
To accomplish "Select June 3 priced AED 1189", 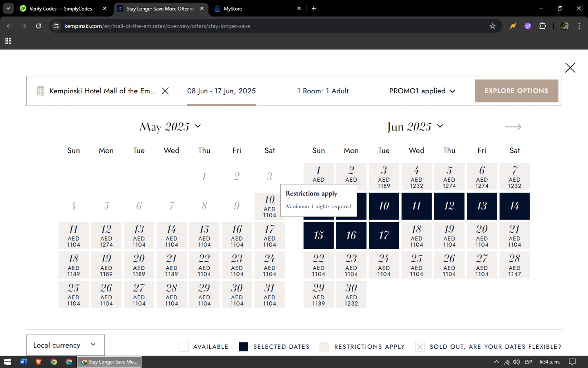I will [384, 177].
